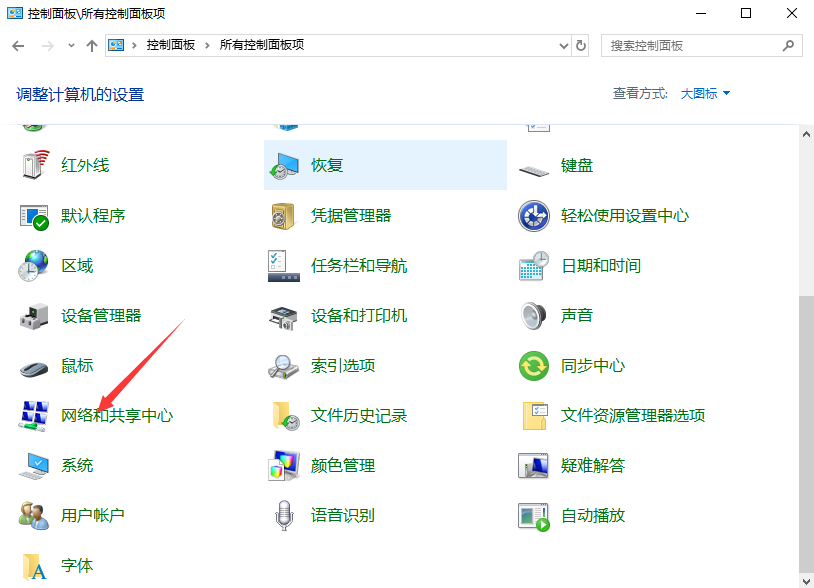Click the 凭据管理器 safe icon

284,216
